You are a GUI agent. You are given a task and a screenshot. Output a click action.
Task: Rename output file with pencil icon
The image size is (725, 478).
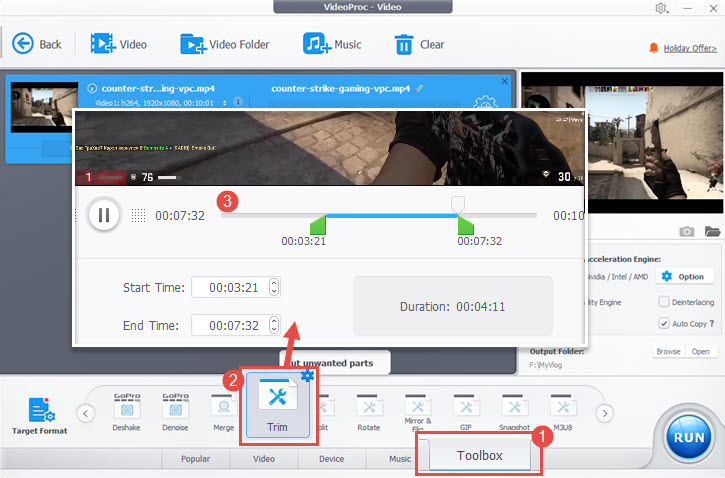click(419, 88)
